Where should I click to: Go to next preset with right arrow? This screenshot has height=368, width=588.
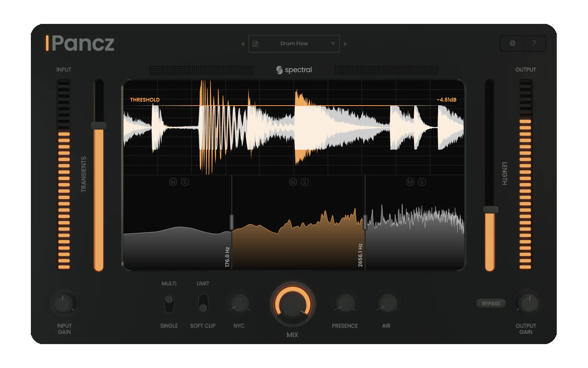(345, 44)
